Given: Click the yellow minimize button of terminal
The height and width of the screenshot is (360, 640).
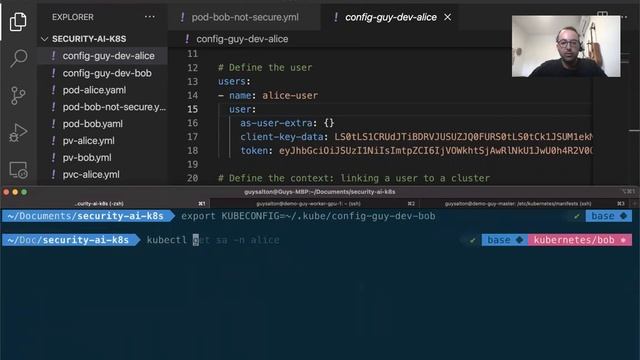Looking at the screenshot, I should point(15,192).
